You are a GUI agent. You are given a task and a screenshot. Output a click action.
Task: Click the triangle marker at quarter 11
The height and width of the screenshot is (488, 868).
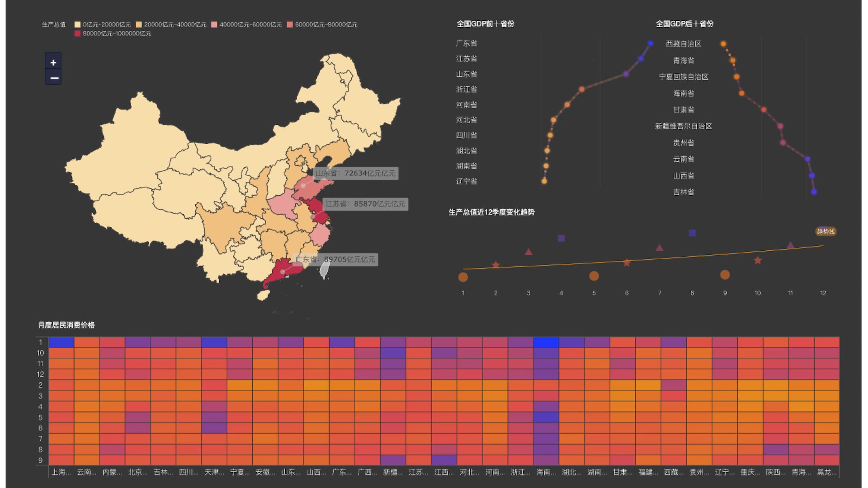790,245
